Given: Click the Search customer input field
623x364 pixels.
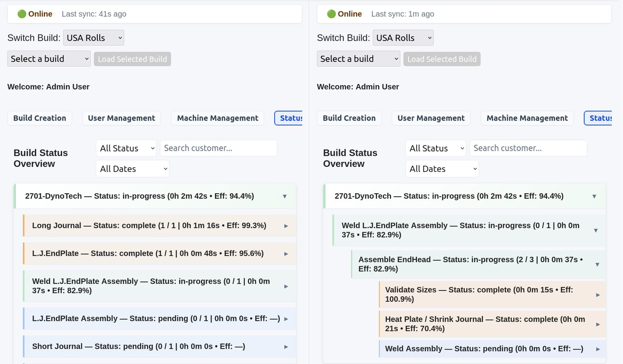Looking at the screenshot, I should click(218, 148).
